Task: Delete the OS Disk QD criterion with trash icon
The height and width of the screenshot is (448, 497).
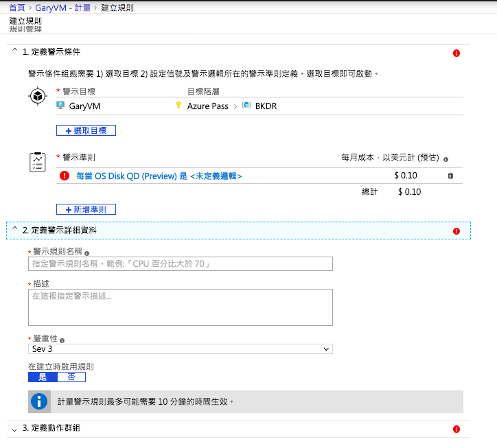Action: (x=450, y=176)
